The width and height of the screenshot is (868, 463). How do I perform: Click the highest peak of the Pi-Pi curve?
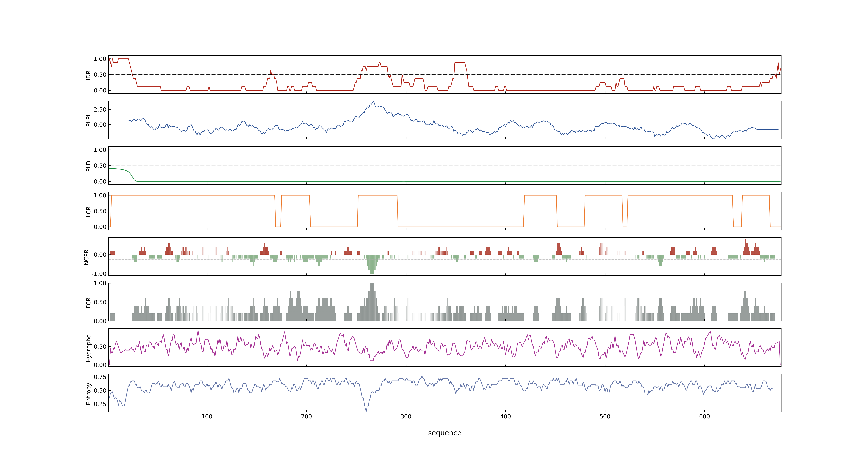(x=373, y=102)
